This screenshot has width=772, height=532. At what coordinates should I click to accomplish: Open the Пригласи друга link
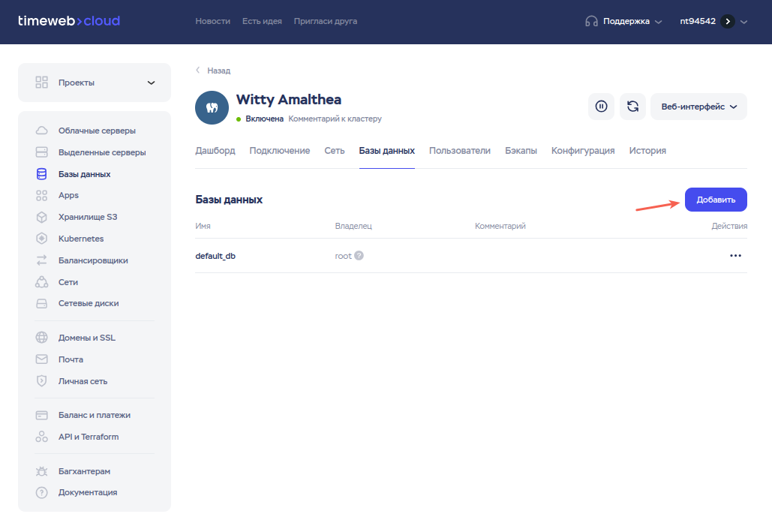pos(326,21)
